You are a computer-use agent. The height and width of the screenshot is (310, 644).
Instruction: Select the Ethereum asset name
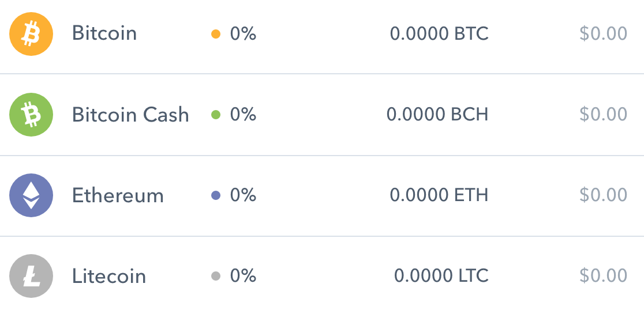coord(118,195)
